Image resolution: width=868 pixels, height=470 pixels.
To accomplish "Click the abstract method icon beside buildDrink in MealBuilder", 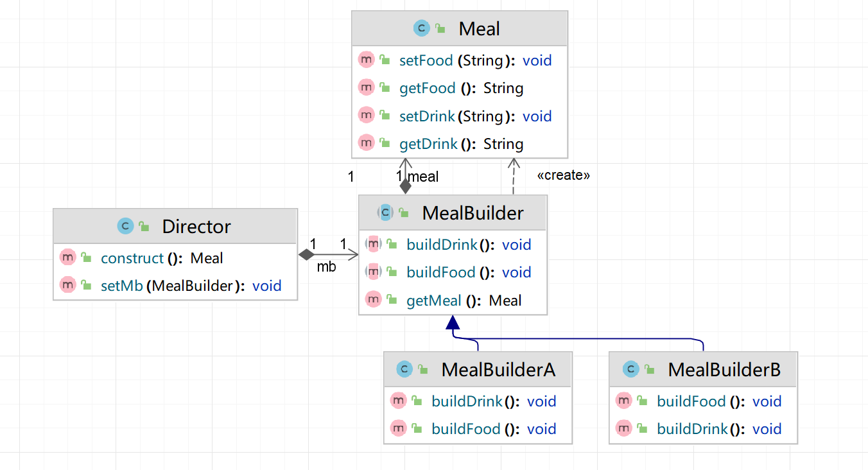I will coord(373,244).
